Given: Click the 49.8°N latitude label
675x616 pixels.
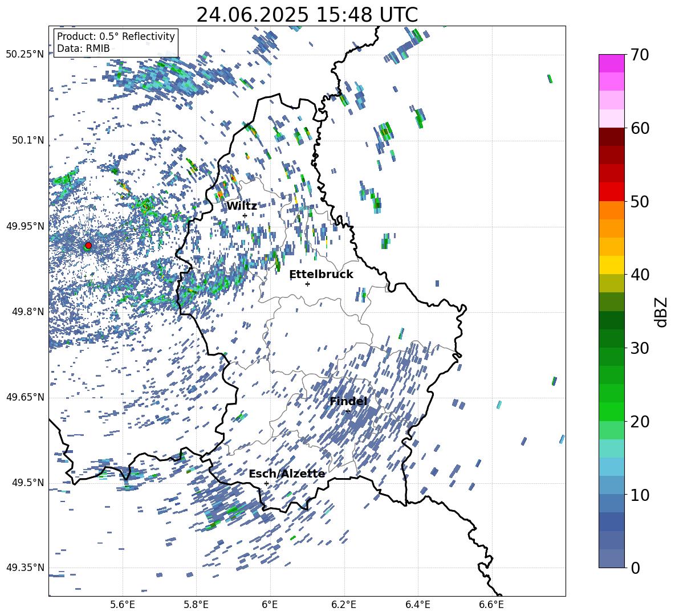Looking at the screenshot, I should click(28, 312).
